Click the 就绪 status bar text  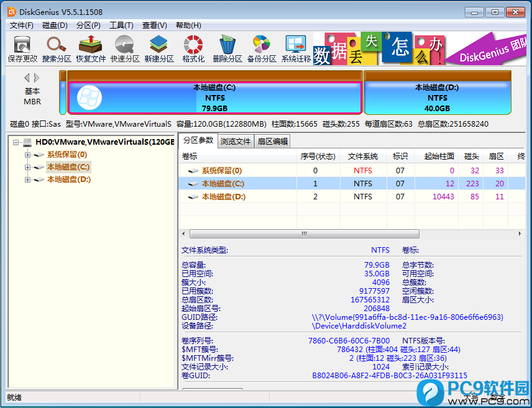[x=14, y=397]
